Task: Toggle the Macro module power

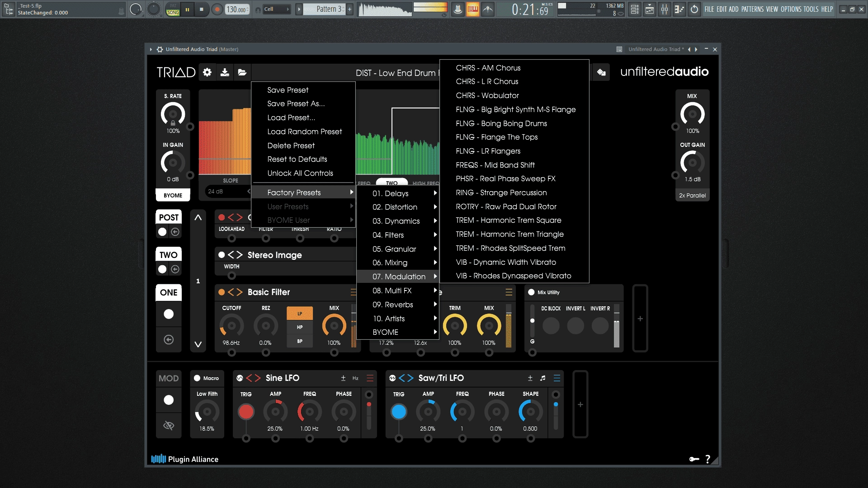Action: point(197,378)
